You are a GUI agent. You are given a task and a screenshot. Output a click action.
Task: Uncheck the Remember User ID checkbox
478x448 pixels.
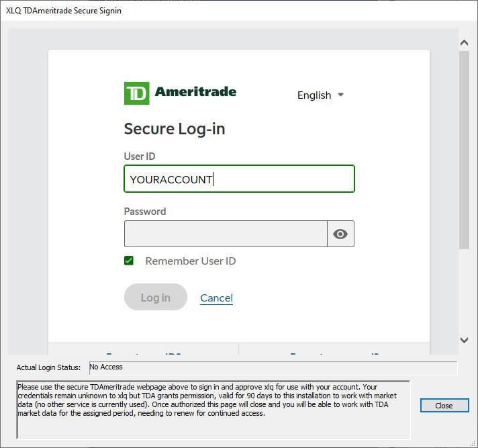(129, 261)
